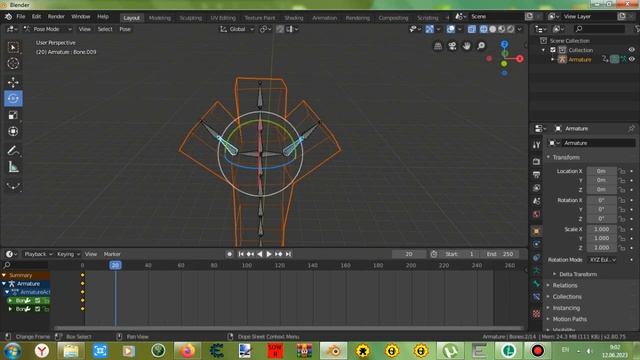
Task: Select the Transform tool
Action: click(13, 131)
